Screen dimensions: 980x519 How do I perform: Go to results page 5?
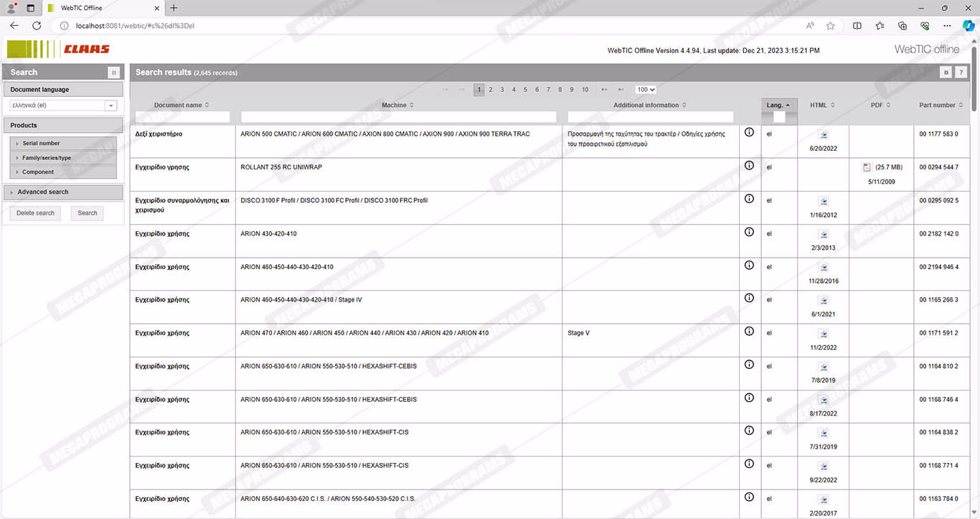(x=525, y=90)
